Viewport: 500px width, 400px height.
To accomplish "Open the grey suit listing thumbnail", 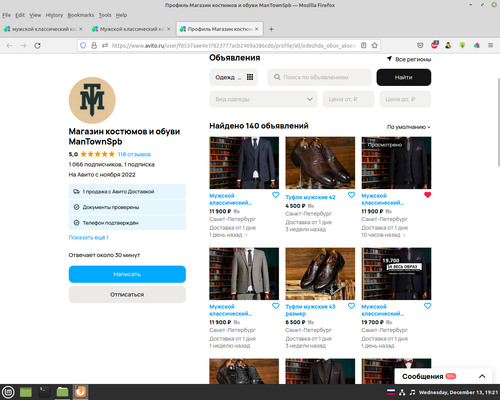I will 244,274.
